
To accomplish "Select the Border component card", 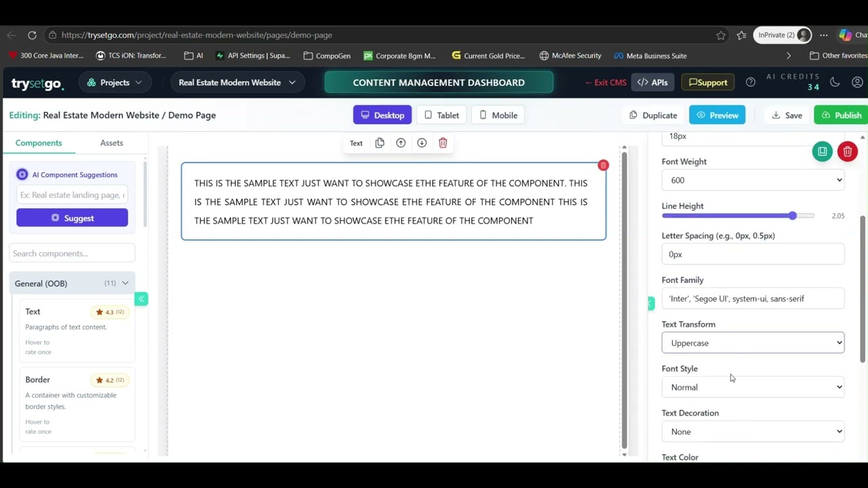I will click(x=77, y=405).
